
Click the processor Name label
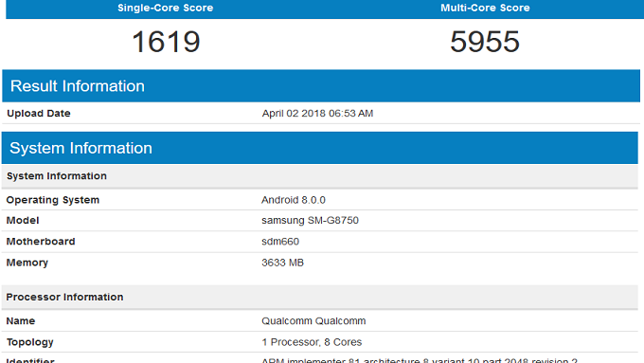pos(21,321)
